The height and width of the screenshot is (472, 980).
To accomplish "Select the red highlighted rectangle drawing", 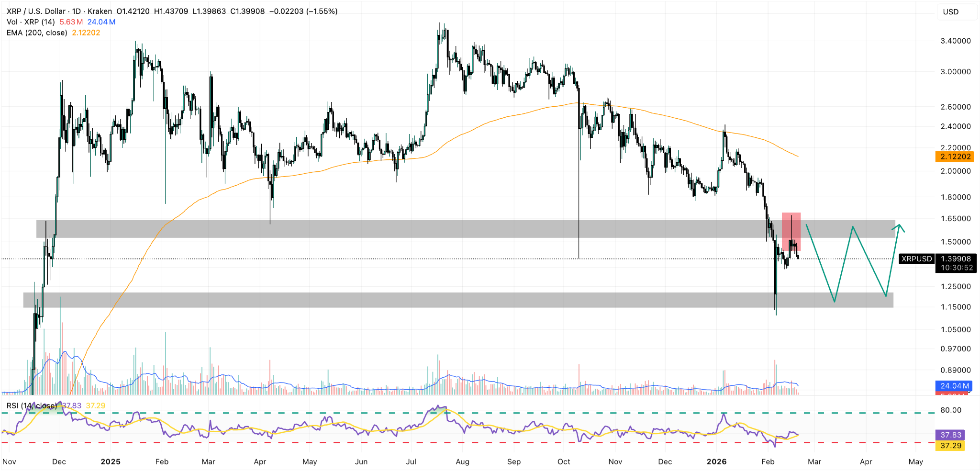I will click(x=791, y=232).
